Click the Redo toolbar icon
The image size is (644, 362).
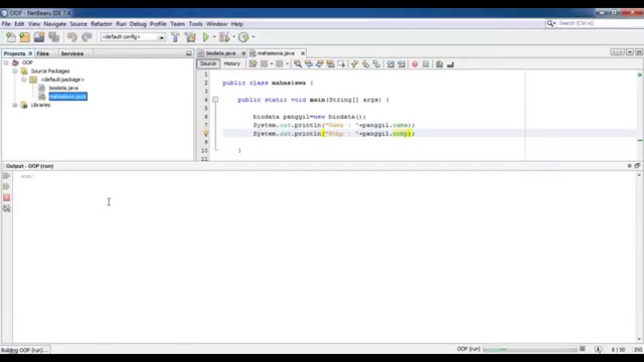[87, 37]
